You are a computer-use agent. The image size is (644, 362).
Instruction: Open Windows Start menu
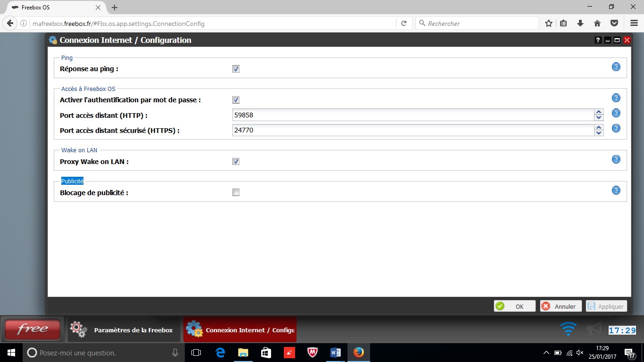pos(11,353)
